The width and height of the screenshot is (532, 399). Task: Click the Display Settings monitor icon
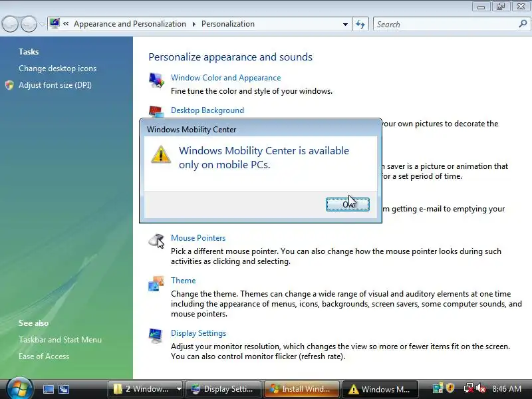tap(156, 336)
